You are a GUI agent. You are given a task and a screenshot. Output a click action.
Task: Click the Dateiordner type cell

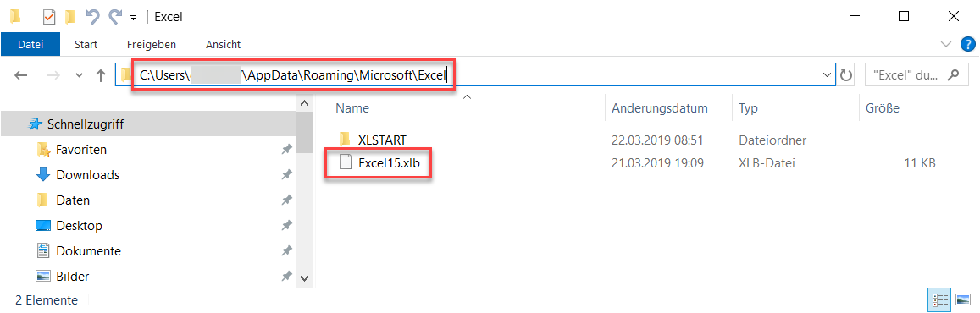(x=772, y=140)
